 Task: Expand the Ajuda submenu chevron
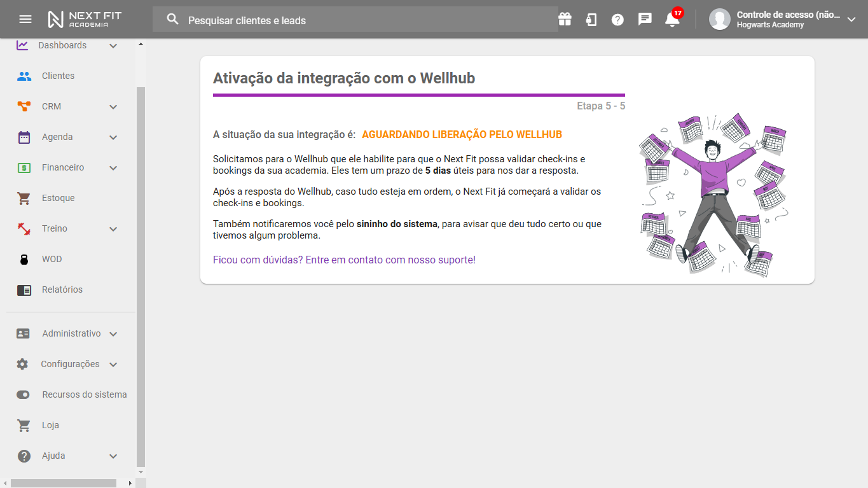pyautogui.click(x=113, y=456)
